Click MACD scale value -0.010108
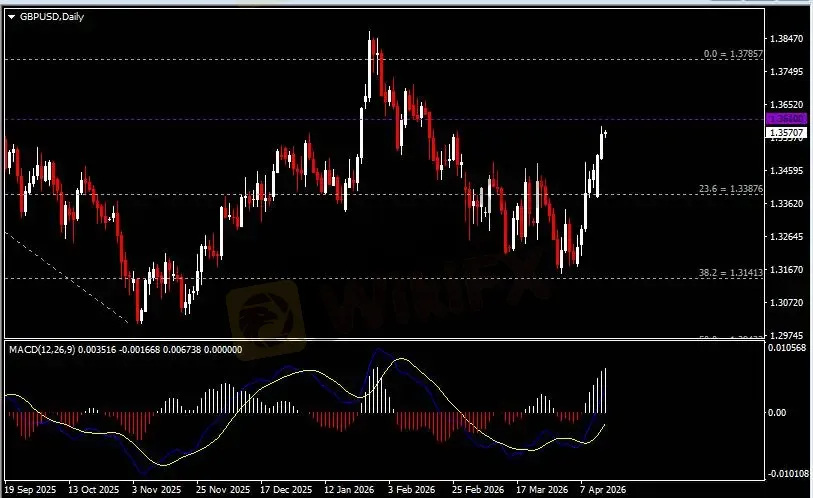The height and width of the screenshot is (498, 813). pos(788,474)
